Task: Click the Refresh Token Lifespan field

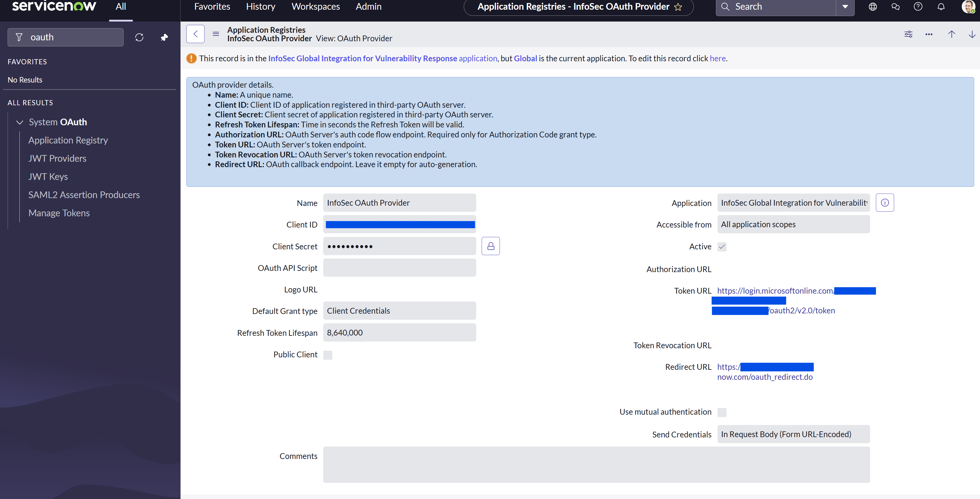Action: (x=399, y=332)
